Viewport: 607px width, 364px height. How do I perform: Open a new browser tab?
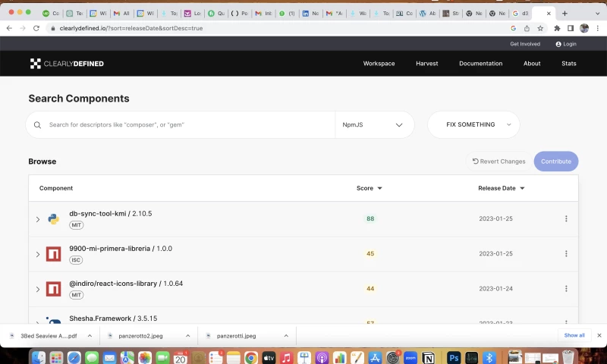565,13
